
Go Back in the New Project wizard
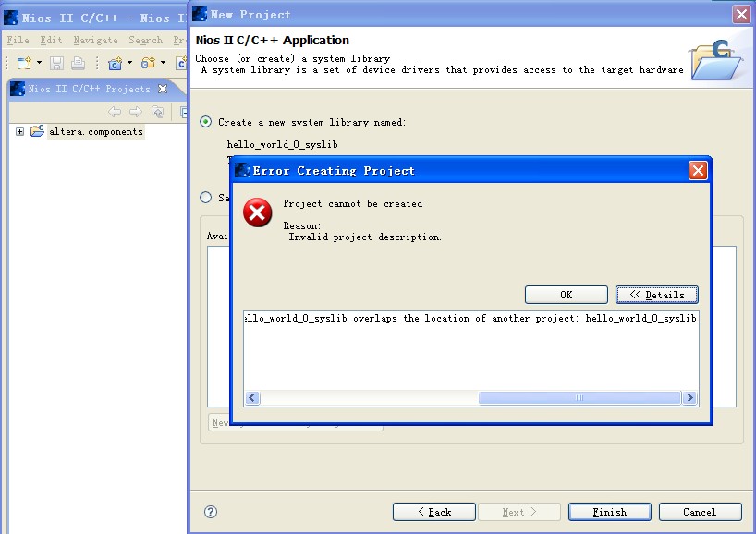(434, 512)
